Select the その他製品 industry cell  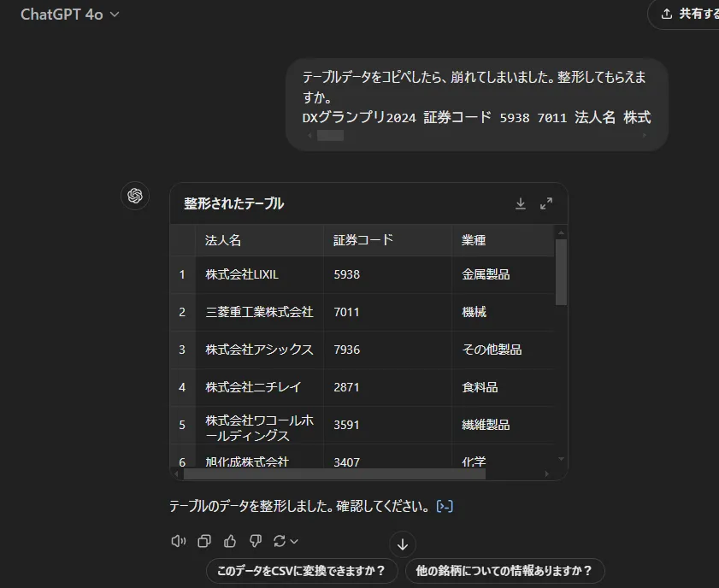(x=503, y=350)
